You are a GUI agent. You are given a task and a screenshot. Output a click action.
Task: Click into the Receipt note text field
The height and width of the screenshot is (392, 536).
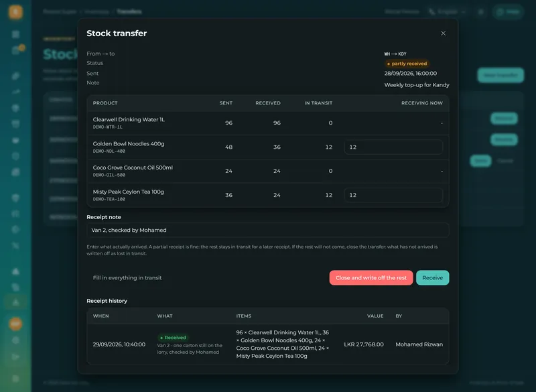[x=267, y=230]
